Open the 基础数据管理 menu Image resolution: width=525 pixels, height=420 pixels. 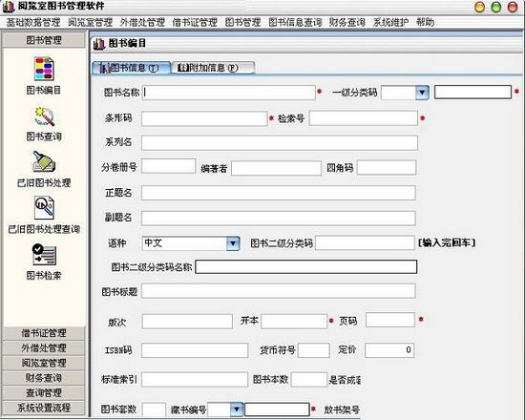(33, 23)
